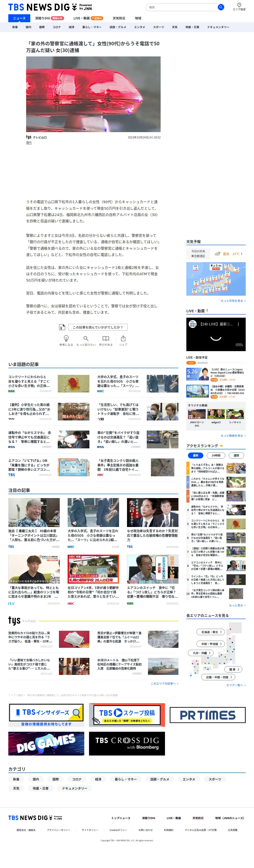Click the TBS NEWS DIG header logo
The height and width of the screenshot is (868, 254).
pyautogui.click(x=50, y=7)
